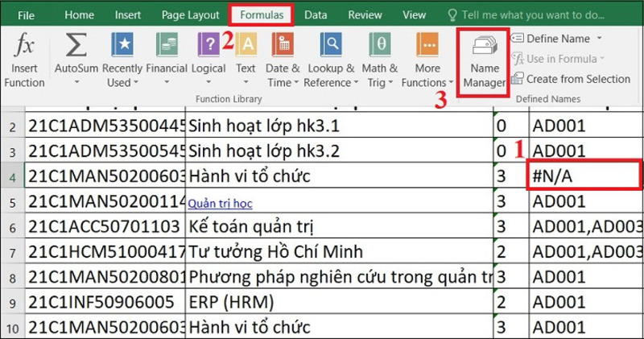Open the Text functions icon
The height and width of the screenshot is (339, 644).
click(246, 46)
